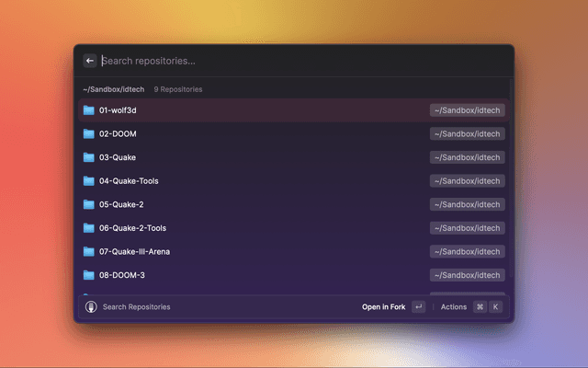Image resolution: width=588 pixels, height=368 pixels.
Task: Open the Actions menu
Action: pos(454,306)
